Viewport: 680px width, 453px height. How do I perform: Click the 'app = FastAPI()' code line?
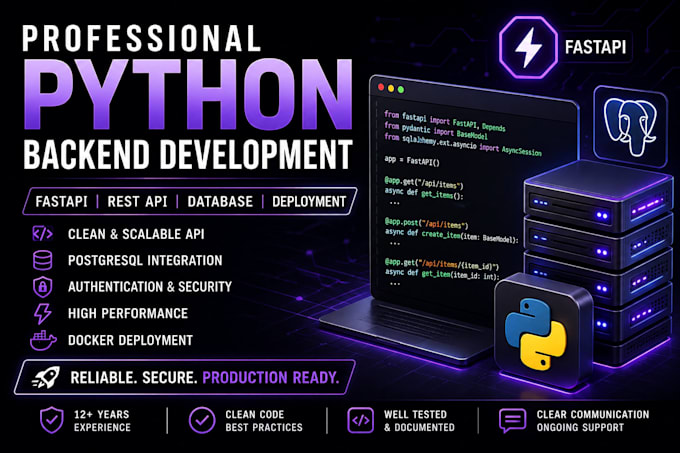[x=412, y=160]
